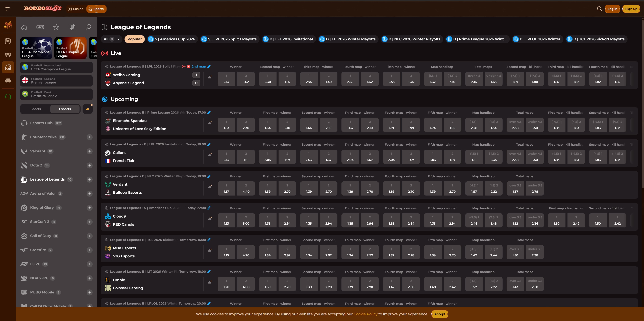Open the sidebar home icon

[x=24, y=27]
